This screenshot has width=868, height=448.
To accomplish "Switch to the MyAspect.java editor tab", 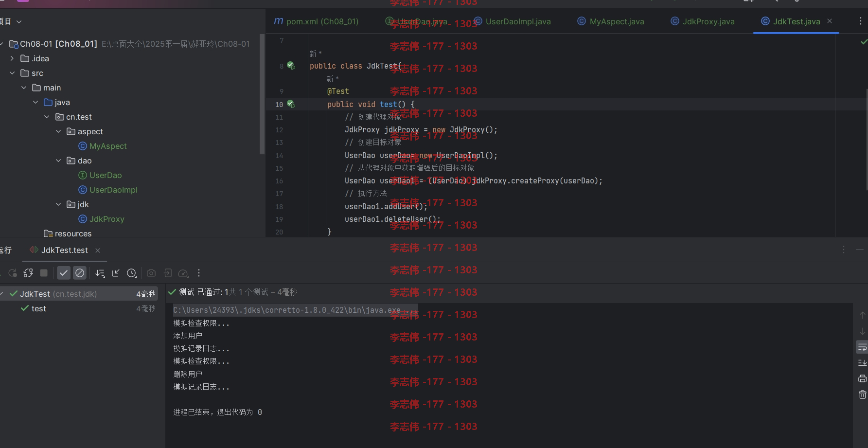I will click(611, 21).
